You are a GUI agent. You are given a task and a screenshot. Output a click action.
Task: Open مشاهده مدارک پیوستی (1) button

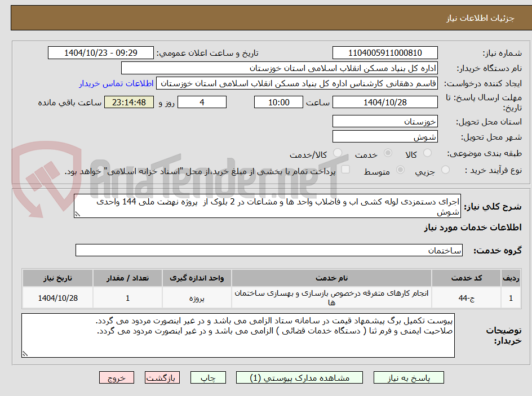coord(299,377)
